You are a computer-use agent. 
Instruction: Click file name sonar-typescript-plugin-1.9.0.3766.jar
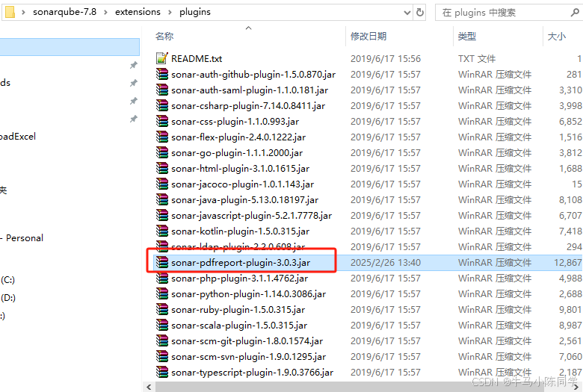(252, 372)
